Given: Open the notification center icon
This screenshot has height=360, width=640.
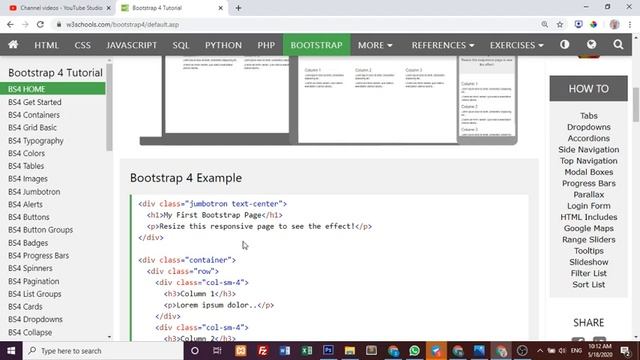Looking at the screenshot, I should 625,351.
